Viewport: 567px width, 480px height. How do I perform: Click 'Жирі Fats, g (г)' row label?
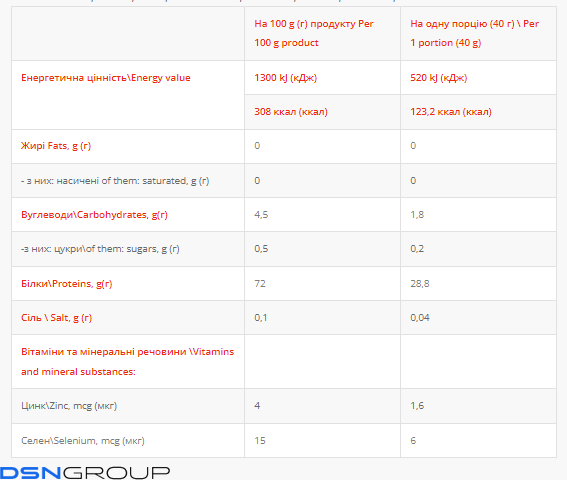(x=56, y=146)
